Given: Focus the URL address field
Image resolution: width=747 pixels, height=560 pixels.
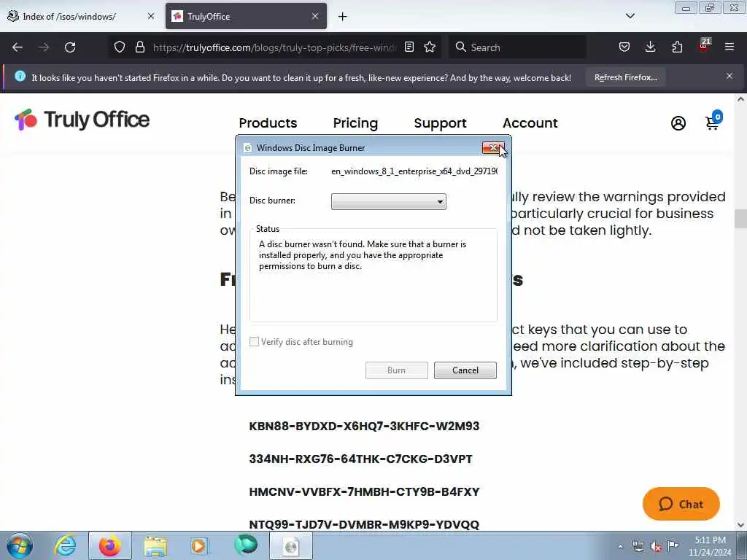Looking at the screenshot, I should (x=274, y=47).
